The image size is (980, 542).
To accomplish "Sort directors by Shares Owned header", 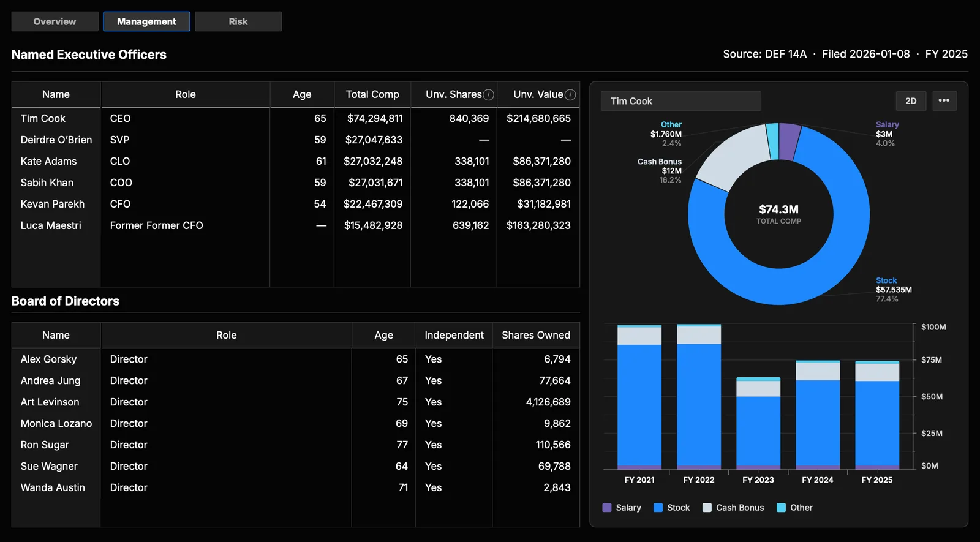I will click(x=536, y=335).
